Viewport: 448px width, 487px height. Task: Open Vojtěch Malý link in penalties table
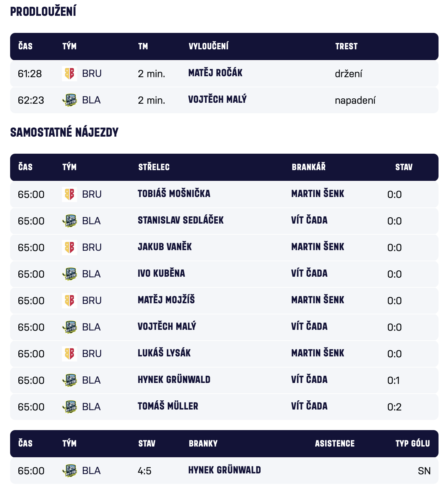point(217,100)
